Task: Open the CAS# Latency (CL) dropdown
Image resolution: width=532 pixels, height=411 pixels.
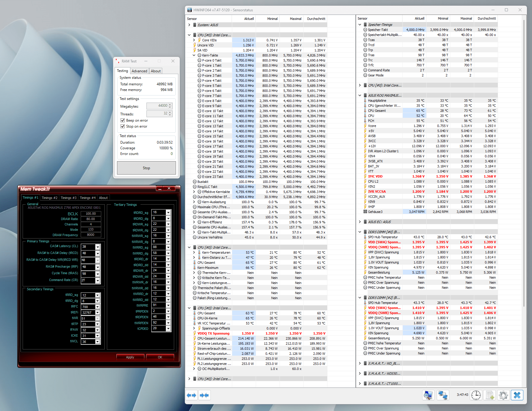Action: click(x=98, y=247)
